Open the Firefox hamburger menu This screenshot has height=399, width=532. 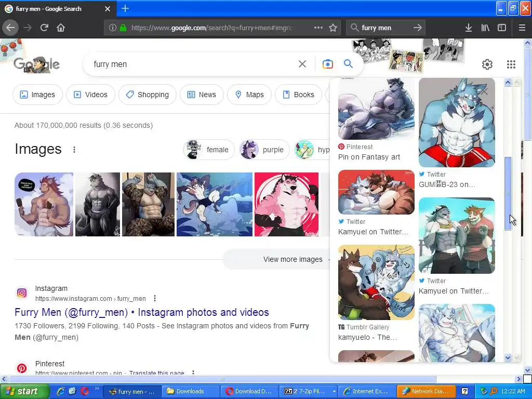(x=522, y=28)
